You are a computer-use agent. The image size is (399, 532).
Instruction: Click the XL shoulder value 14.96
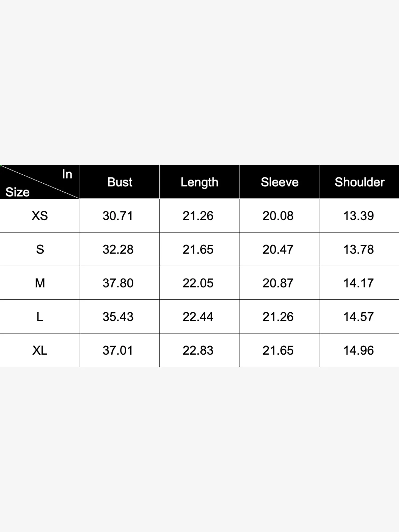coord(359,350)
